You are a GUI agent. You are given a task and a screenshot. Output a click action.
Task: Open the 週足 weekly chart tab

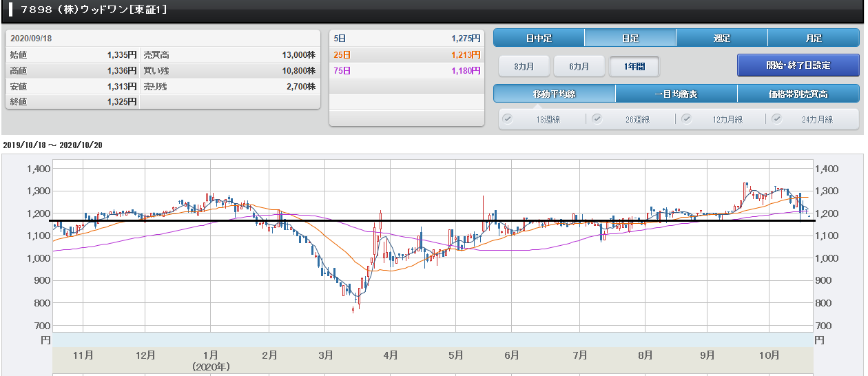tap(722, 38)
